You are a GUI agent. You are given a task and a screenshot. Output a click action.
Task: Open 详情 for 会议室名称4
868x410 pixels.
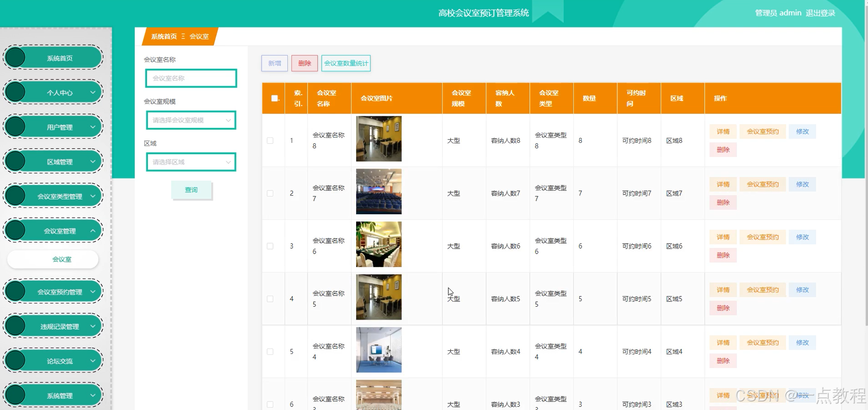click(723, 343)
